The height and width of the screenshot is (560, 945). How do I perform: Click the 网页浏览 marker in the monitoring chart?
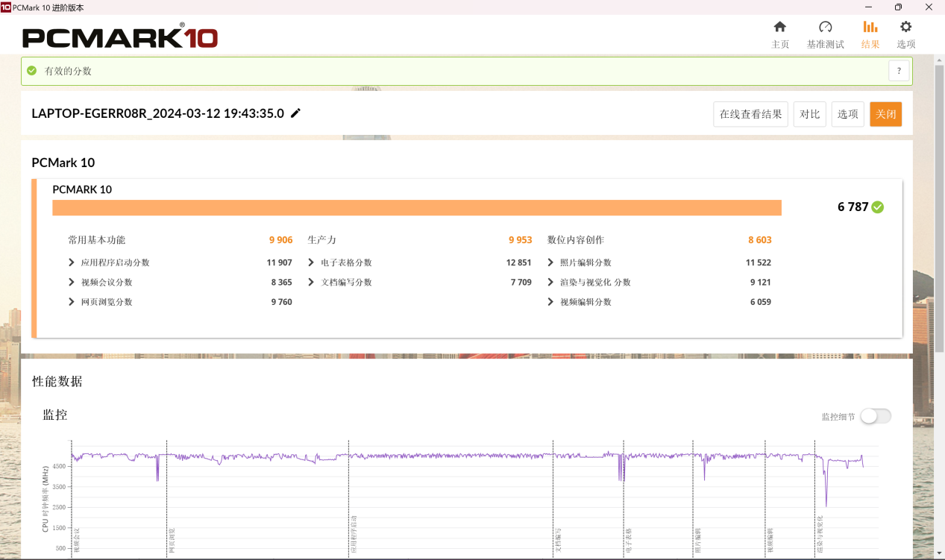tap(172, 540)
